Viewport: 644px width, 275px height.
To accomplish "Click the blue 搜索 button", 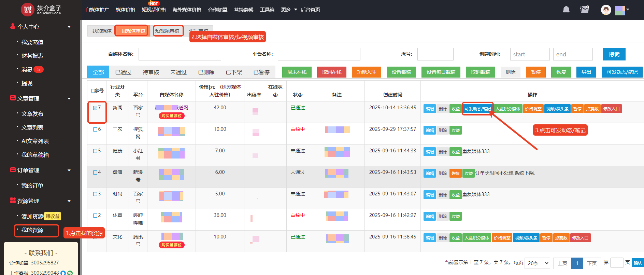I will 614,54.
